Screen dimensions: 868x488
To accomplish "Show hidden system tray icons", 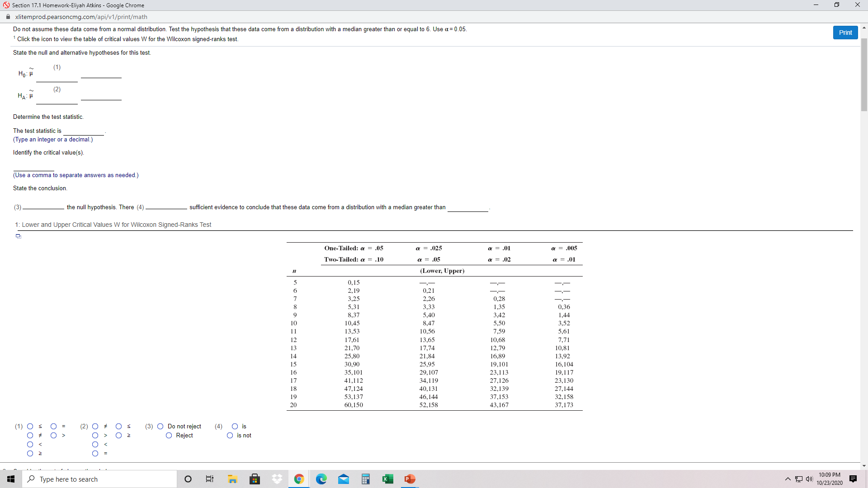I will (x=788, y=479).
